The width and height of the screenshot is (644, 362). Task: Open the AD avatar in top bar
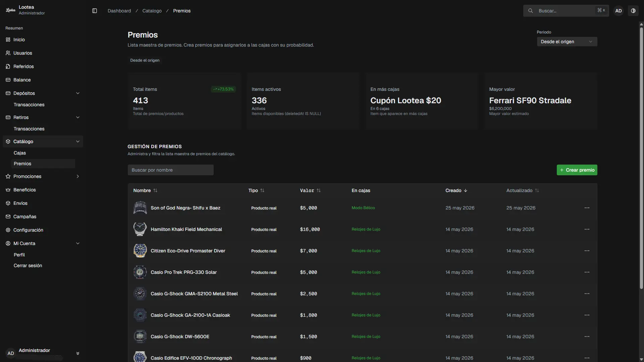click(619, 11)
